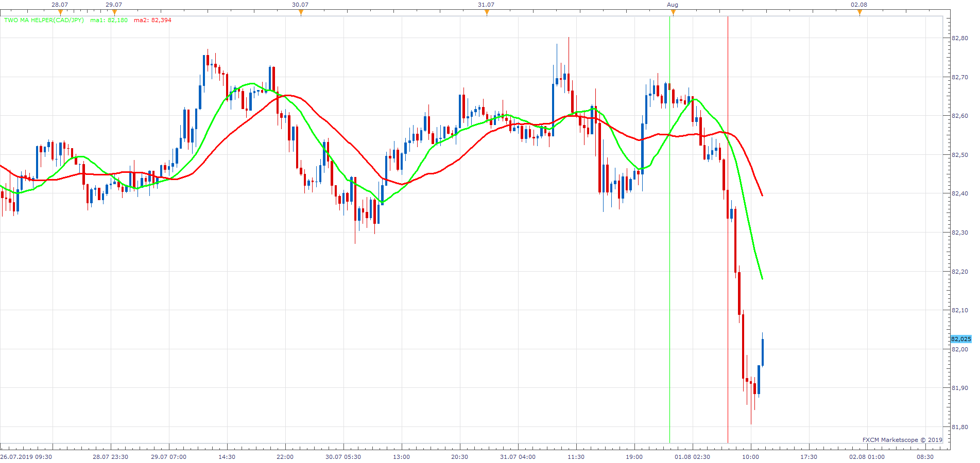The height and width of the screenshot is (463, 980).
Task: Click the 08:30 time axis label
Action: (925, 457)
